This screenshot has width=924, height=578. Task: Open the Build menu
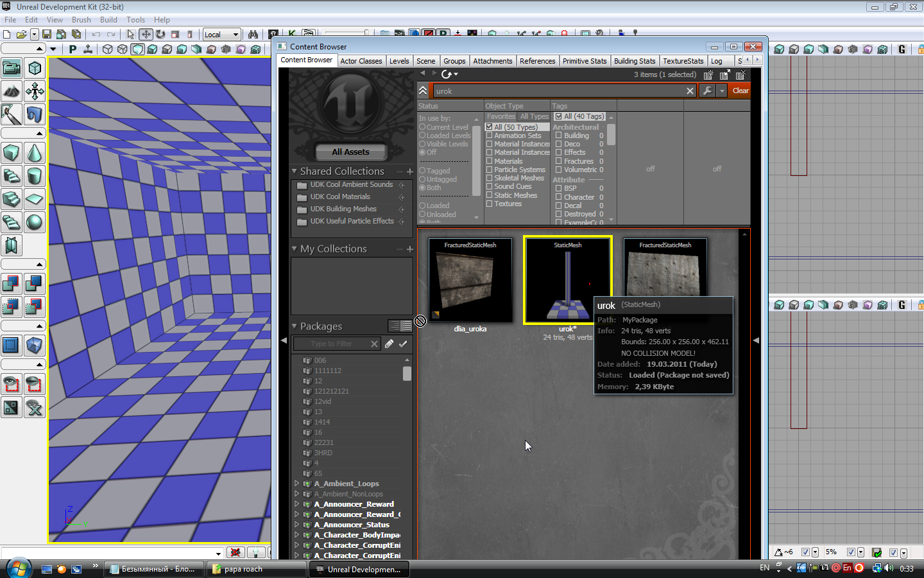[108, 20]
